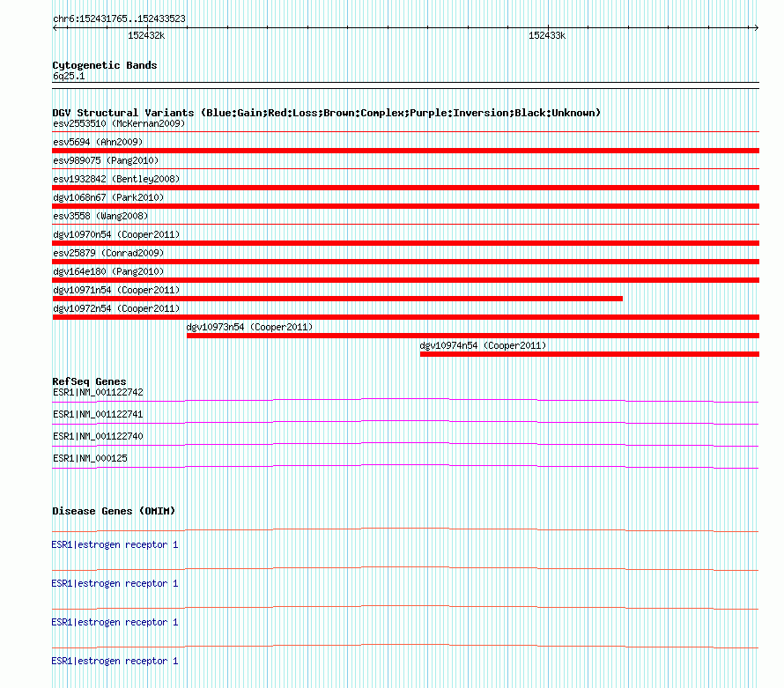
Task: Click the ESR1|NM_001122740 transcript label
Action: point(98,437)
